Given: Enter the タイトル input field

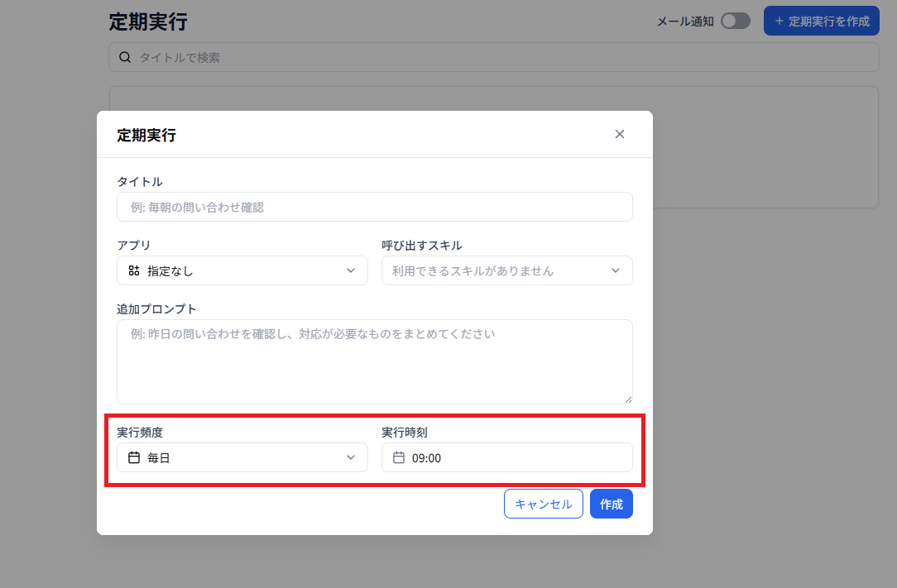Looking at the screenshot, I should 375,207.
